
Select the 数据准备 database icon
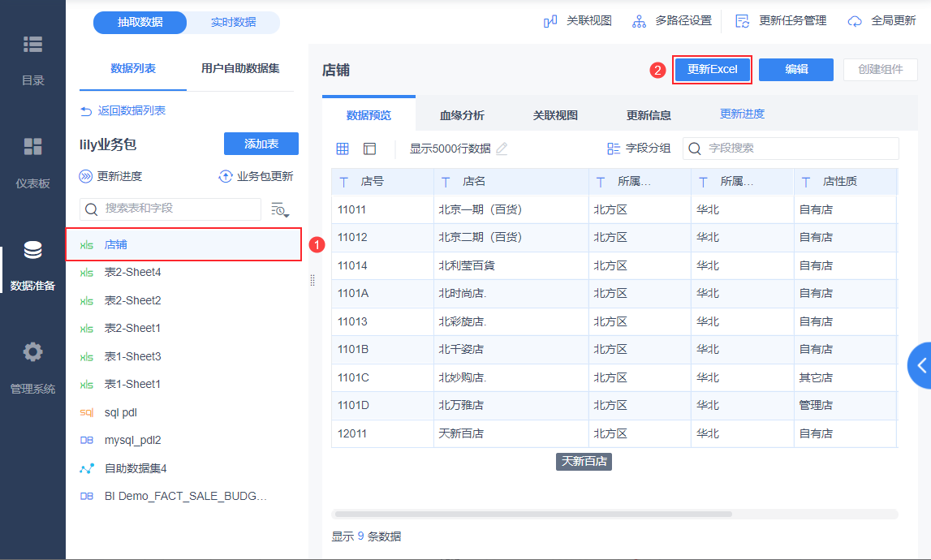pyautogui.click(x=32, y=250)
